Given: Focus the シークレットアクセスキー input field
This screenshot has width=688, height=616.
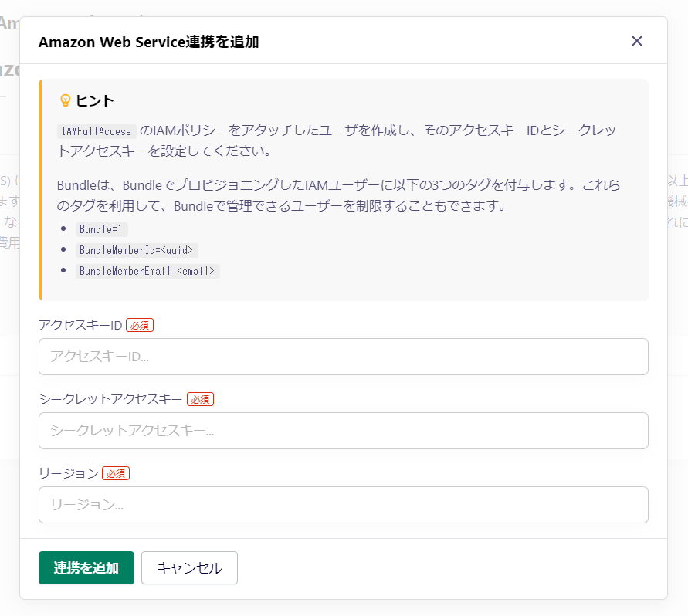Looking at the screenshot, I should (x=343, y=431).
